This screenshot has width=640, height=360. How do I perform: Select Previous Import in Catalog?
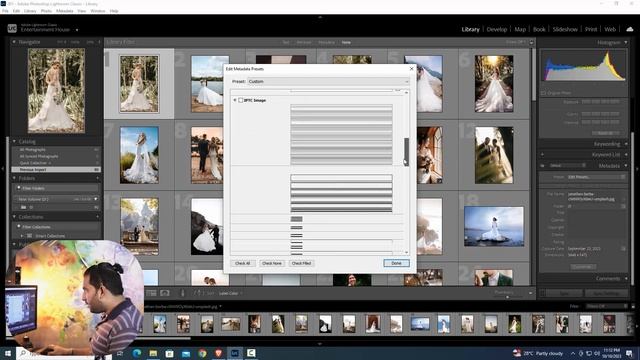tap(56, 169)
